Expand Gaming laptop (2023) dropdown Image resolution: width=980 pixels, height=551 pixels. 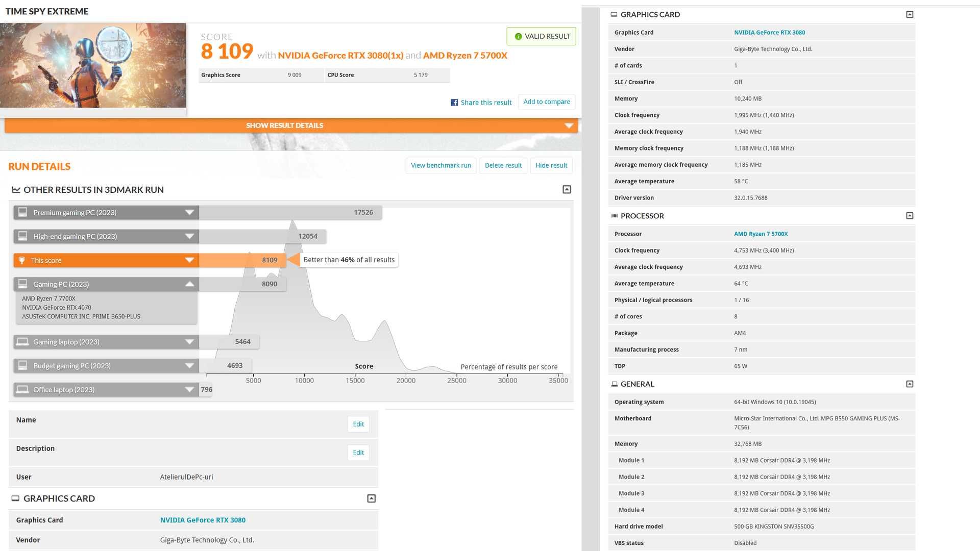coord(189,342)
